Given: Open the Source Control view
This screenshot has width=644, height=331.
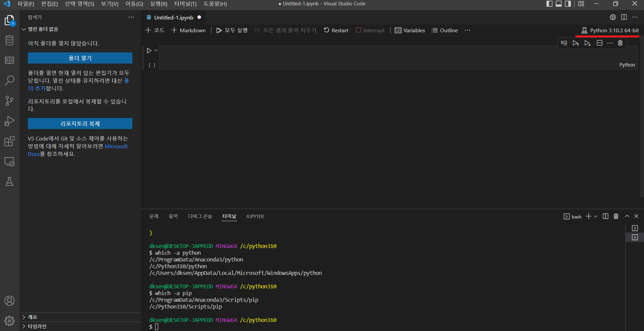Looking at the screenshot, I should click(9, 101).
